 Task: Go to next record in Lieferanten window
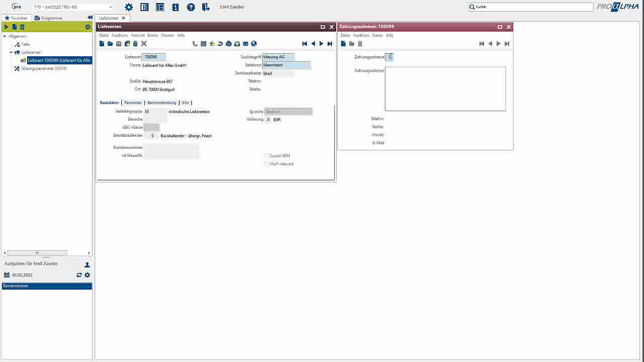pyautogui.click(x=321, y=44)
